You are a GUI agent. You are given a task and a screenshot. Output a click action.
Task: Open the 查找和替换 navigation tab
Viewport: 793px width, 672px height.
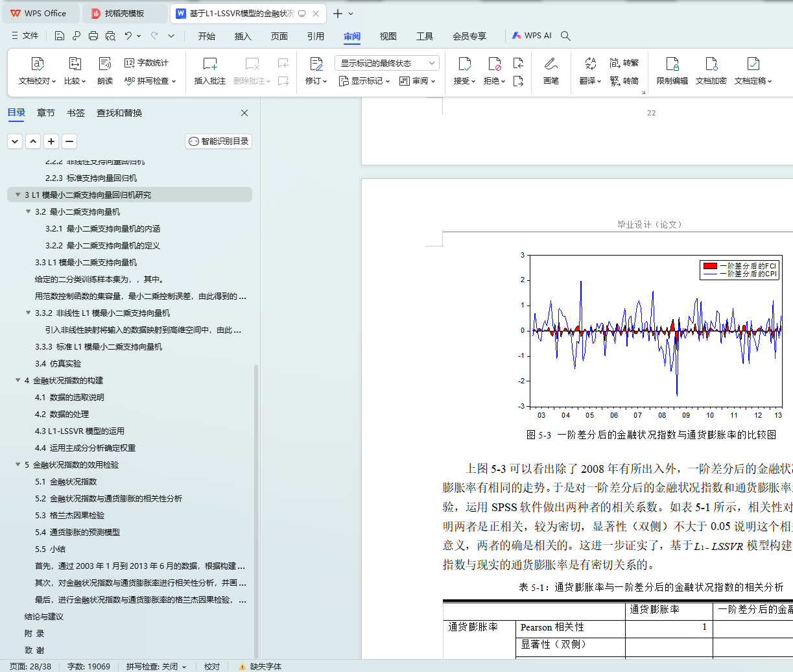tap(119, 113)
